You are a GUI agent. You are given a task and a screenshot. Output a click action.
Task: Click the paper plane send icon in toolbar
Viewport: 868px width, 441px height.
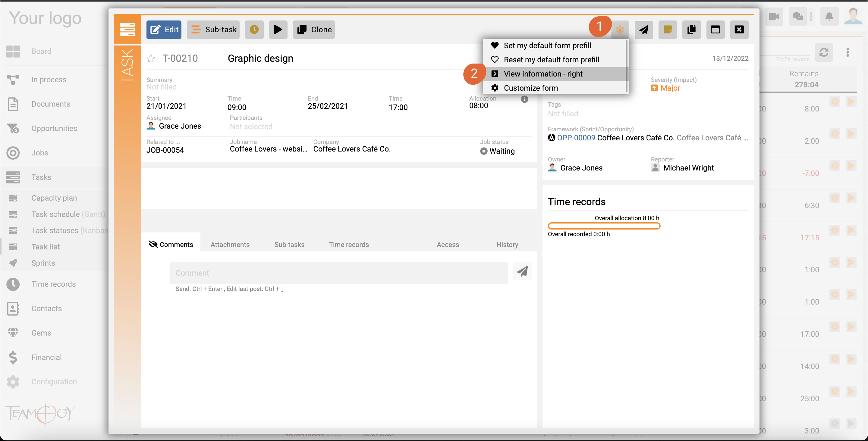[x=643, y=30]
